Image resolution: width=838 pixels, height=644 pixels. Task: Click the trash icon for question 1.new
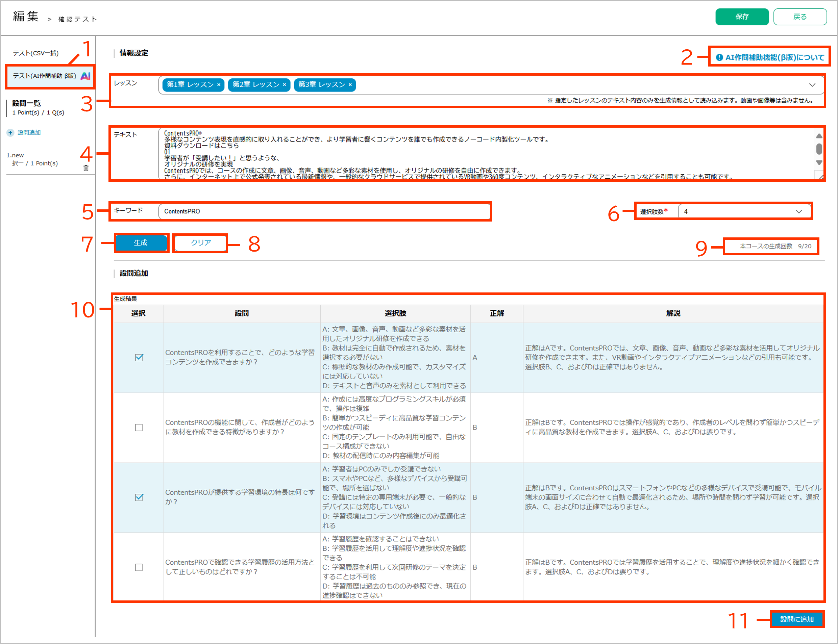point(86,168)
